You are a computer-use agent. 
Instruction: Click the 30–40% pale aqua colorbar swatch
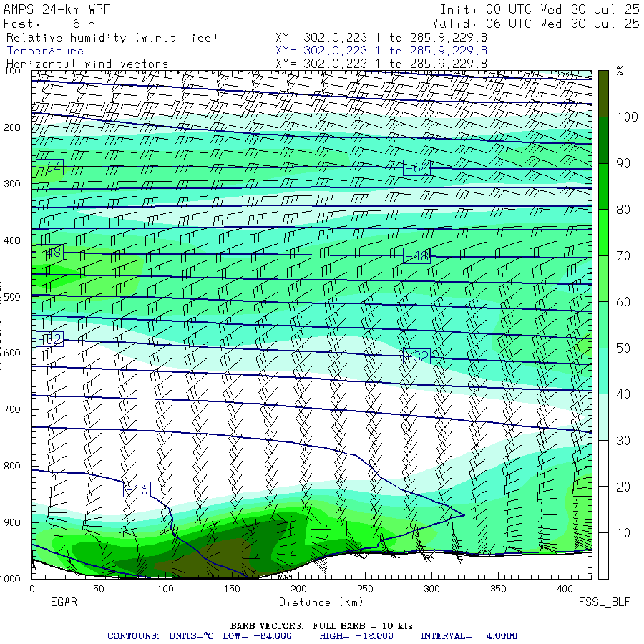(x=603, y=417)
